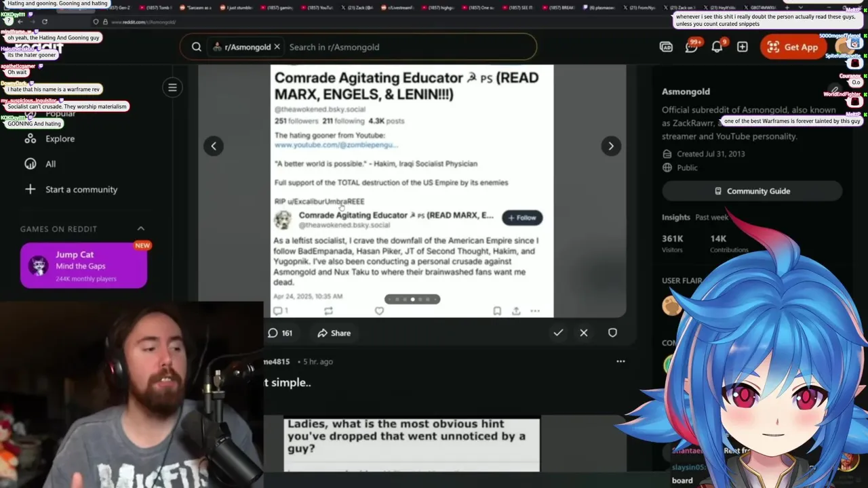Click the 'Comrade Agitating Educator' profile heading

[x=406, y=86]
